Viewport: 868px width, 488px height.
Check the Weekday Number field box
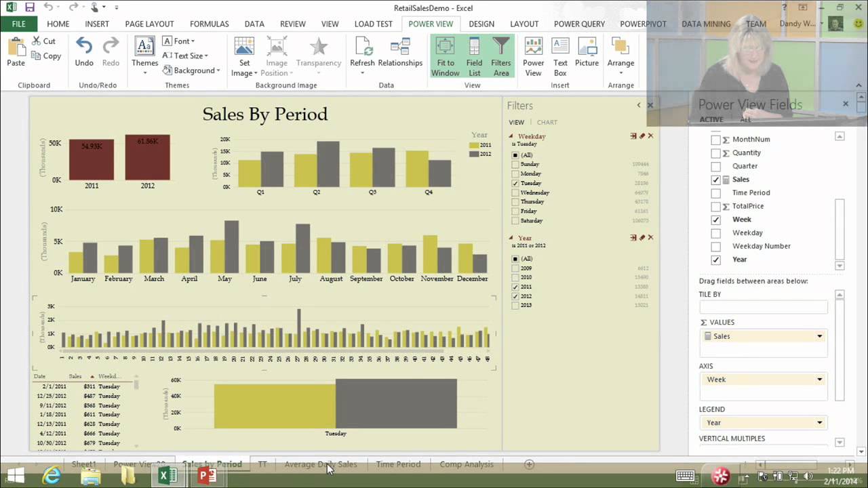coord(715,246)
